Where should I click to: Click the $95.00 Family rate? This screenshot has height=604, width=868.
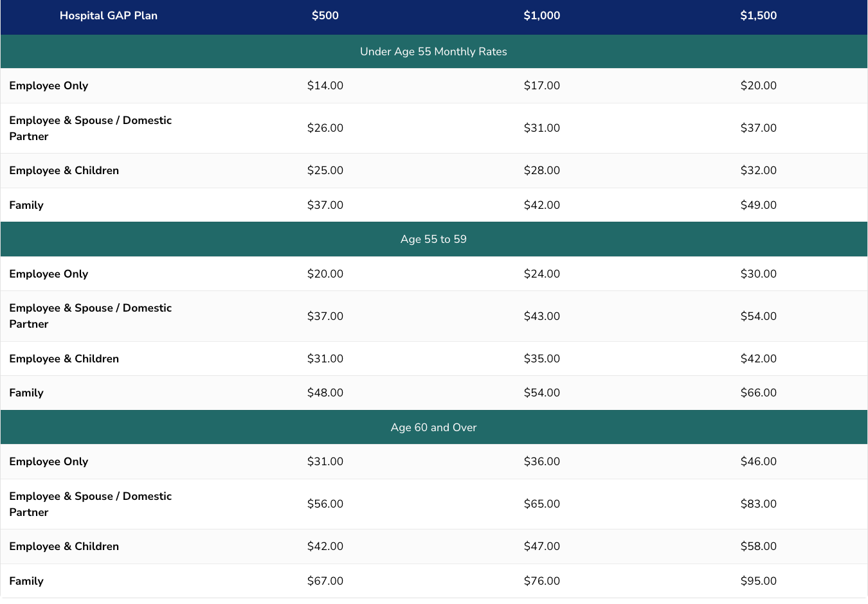pos(759,581)
